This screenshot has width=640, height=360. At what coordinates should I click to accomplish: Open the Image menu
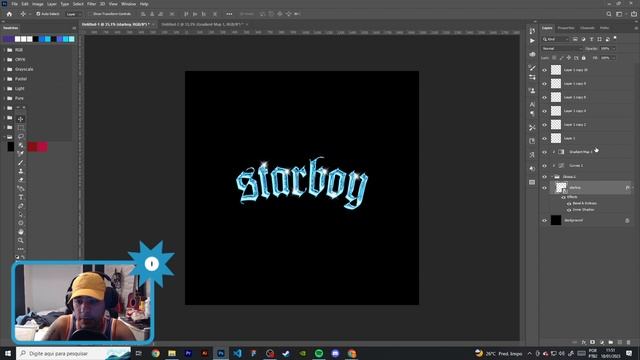tap(38, 4)
